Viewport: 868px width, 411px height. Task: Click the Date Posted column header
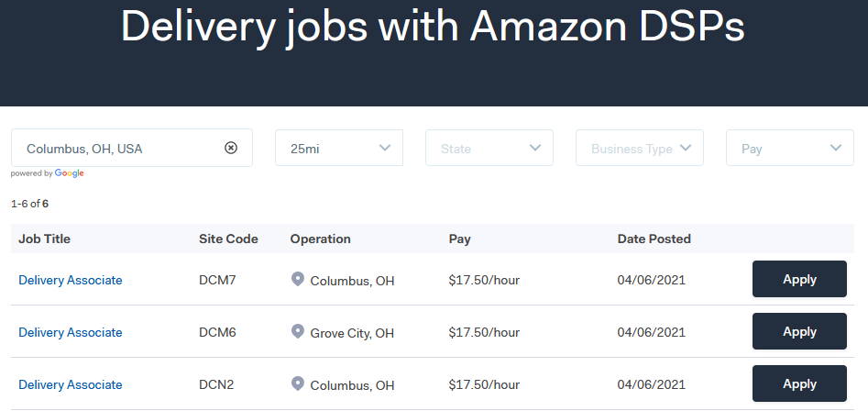[654, 239]
